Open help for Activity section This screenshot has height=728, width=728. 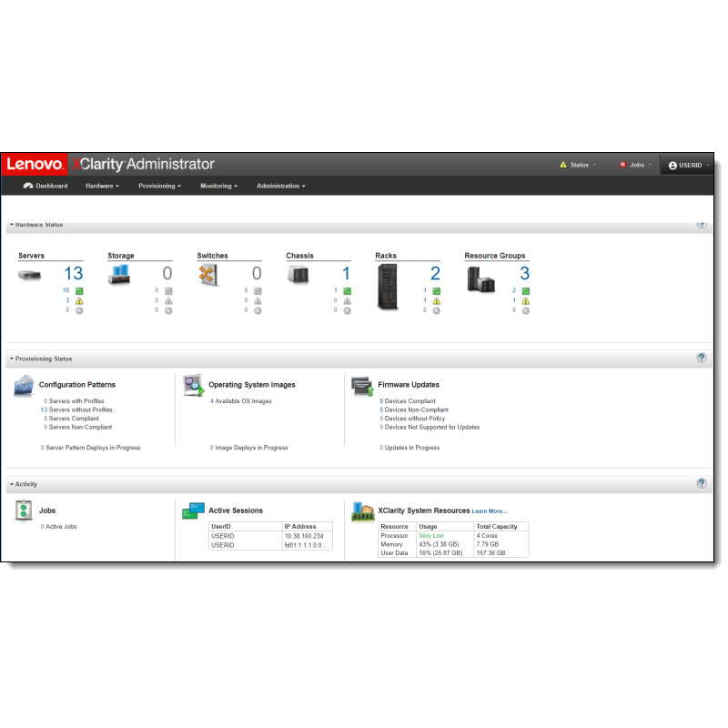tap(702, 483)
